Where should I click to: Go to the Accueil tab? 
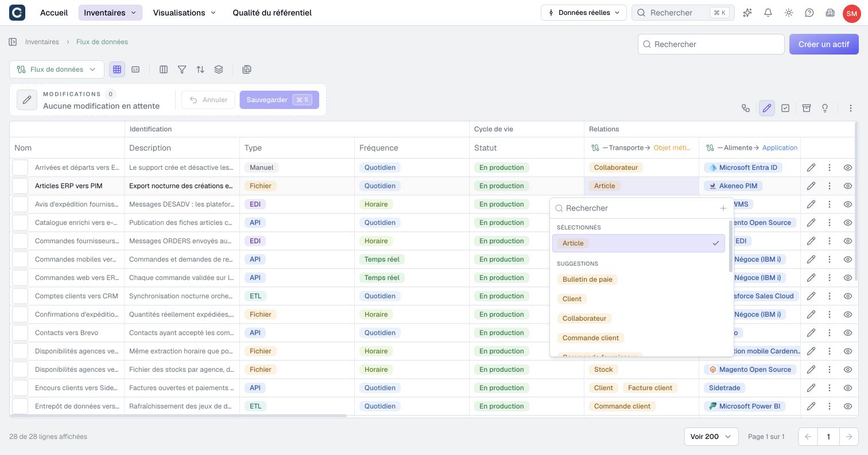(x=54, y=13)
